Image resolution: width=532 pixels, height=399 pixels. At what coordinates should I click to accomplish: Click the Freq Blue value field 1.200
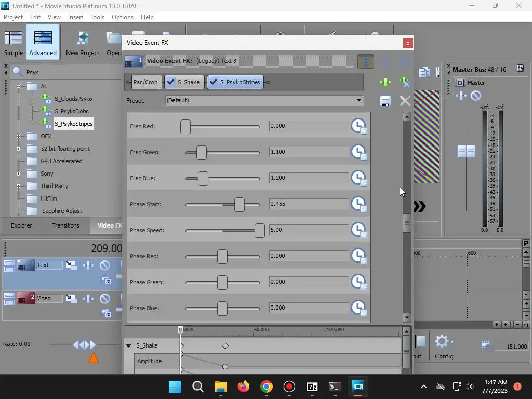pyautogui.click(x=309, y=178)
